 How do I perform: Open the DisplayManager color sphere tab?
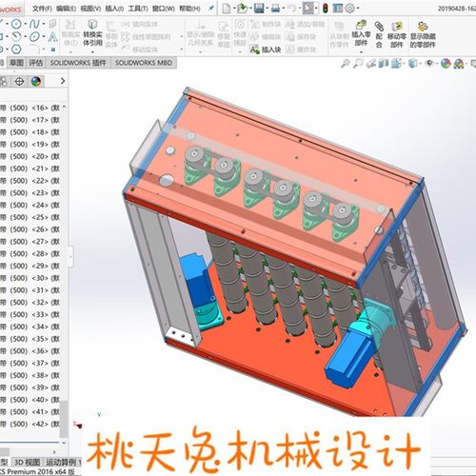(x=36, y=81)
